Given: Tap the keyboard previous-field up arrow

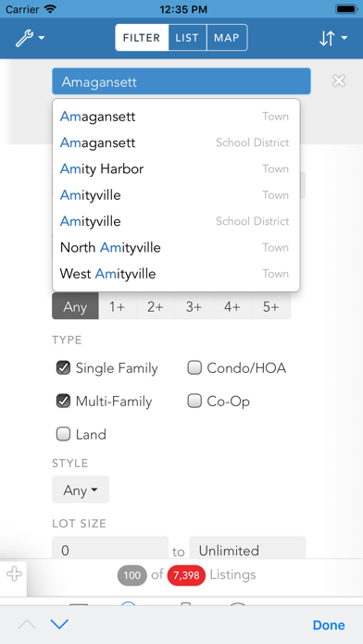Looking at the screenshot, I should click(27, 625).
